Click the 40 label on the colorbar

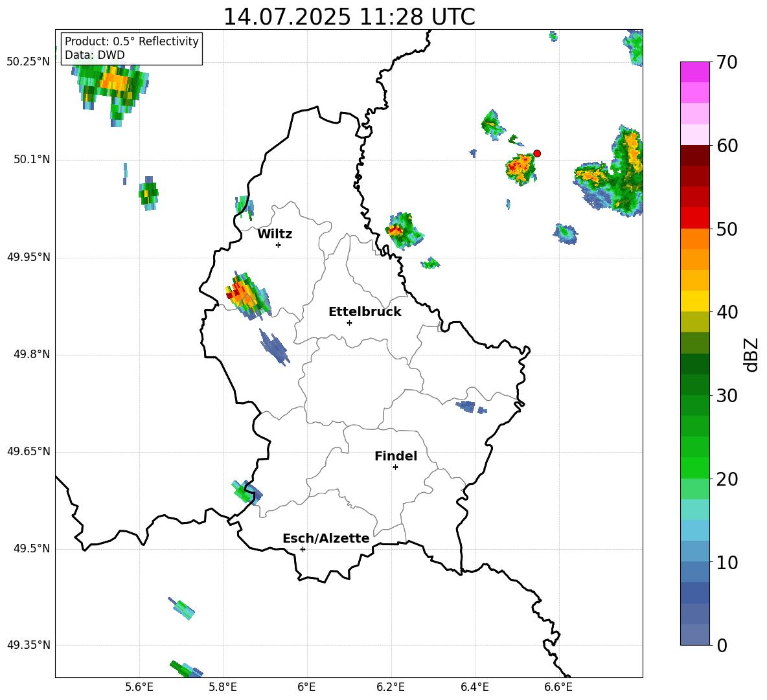726,312
